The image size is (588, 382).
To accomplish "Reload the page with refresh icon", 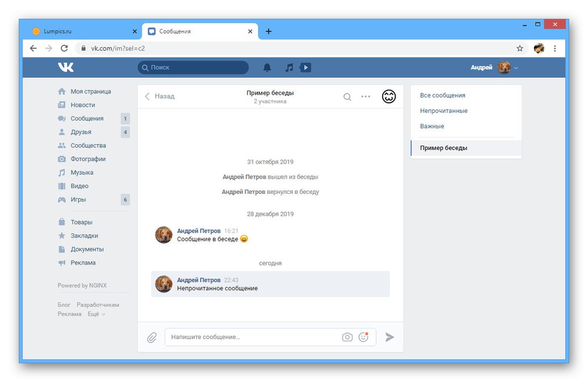I will (x=64, y=48).
